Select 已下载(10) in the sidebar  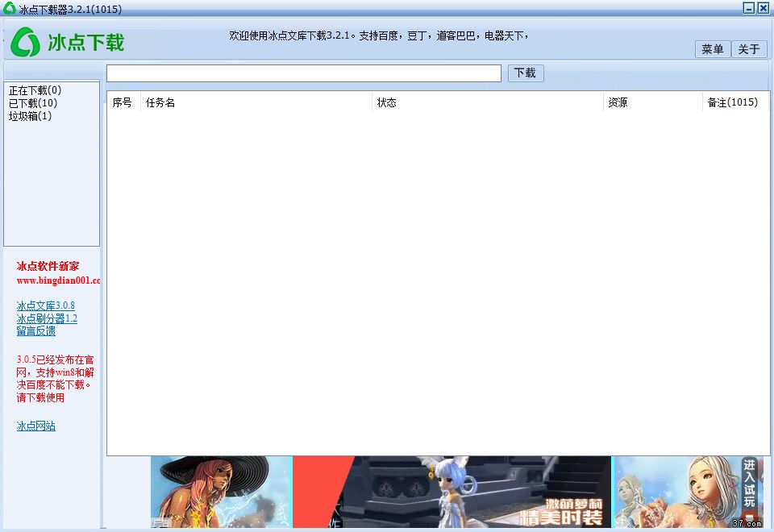tap(33, 103)
